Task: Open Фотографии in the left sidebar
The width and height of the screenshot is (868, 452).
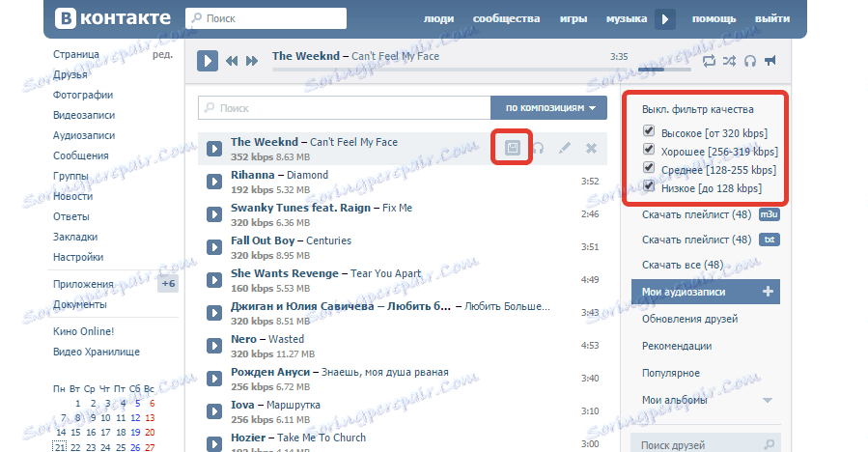Action: [83, 95]
